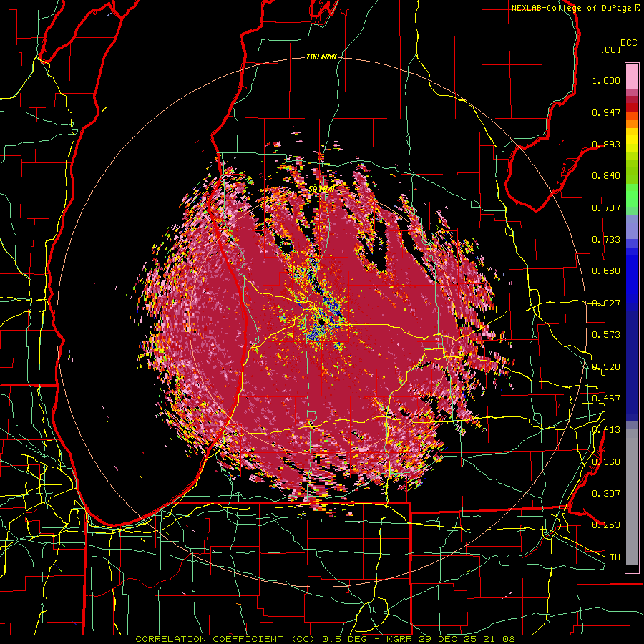Click the KGRR radar site at the echo center
This screenshot has height=644, width=644.
322,323
